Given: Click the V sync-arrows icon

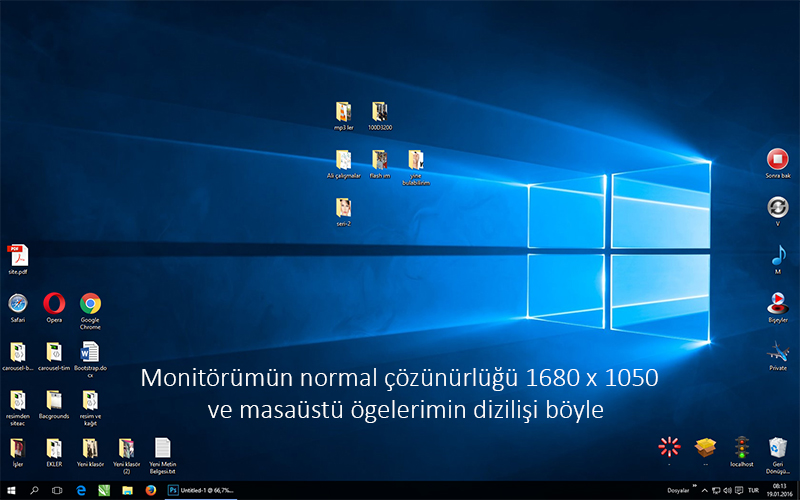Looking at the screenshot, I should tap(778, 211).
